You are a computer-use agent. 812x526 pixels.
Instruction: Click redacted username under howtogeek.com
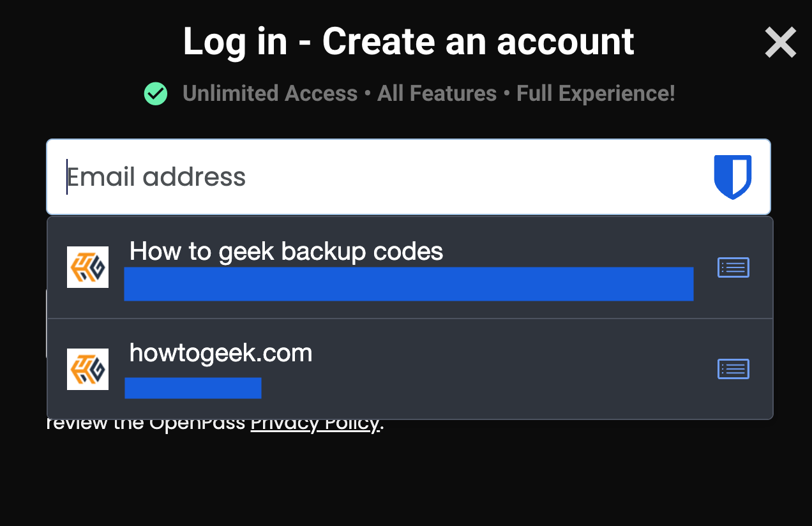(x=193, y=387)
